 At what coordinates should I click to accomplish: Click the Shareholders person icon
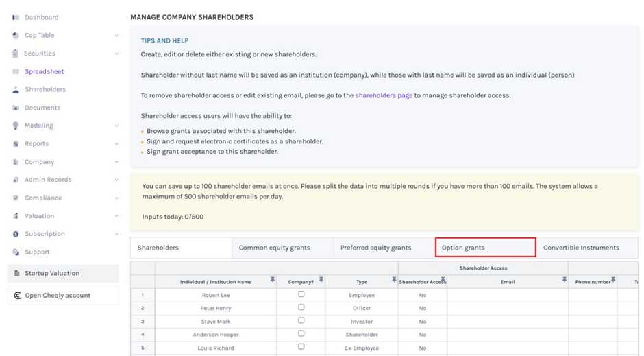pyautogui.click(x=16, y=90)
